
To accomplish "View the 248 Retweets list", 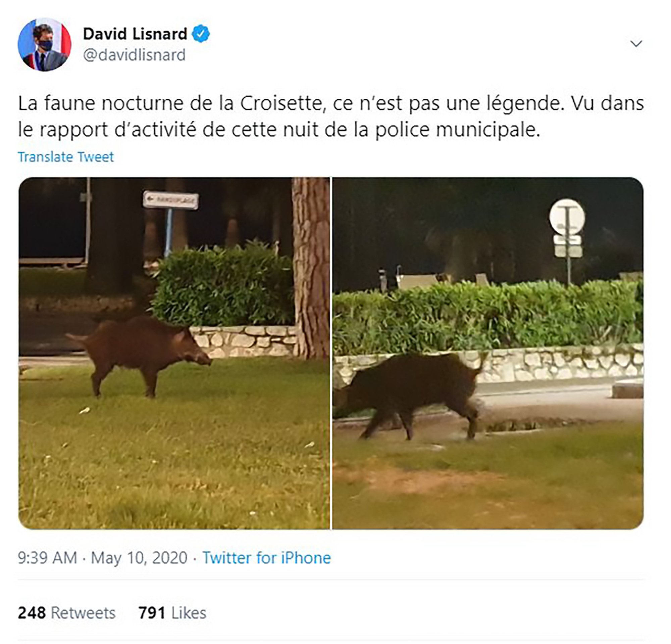I will [x=67, y=613].
